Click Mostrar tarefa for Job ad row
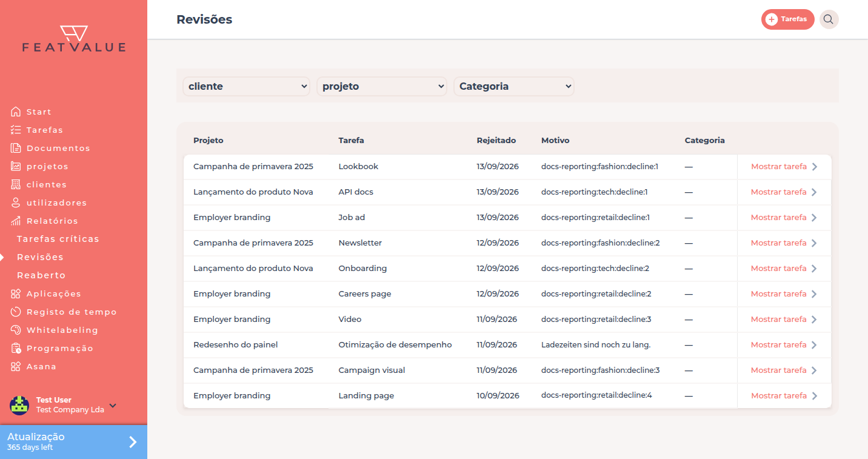Image resolution: width=868 pixels, height=459 pixels. pos(779,218)
